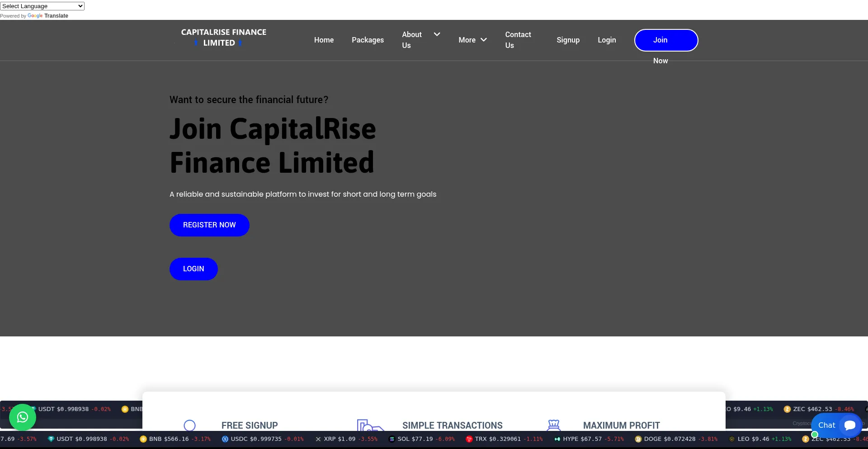Screen dimensions: 868x449
Task: Open the live Chat widget
Action: pyautogui.click(x=836, y=425)
